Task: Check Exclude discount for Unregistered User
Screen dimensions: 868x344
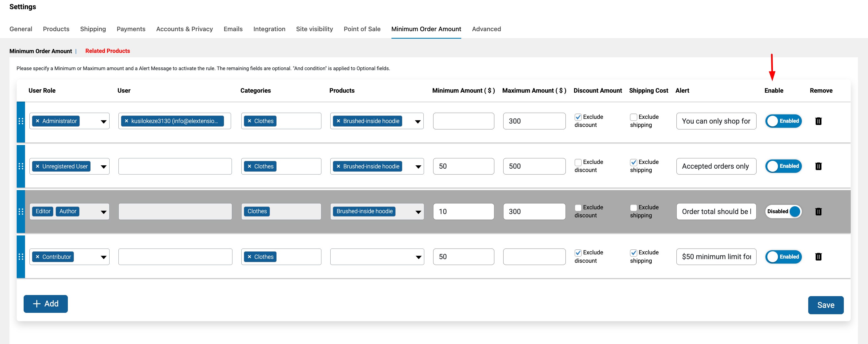Action: click(578, 162)
